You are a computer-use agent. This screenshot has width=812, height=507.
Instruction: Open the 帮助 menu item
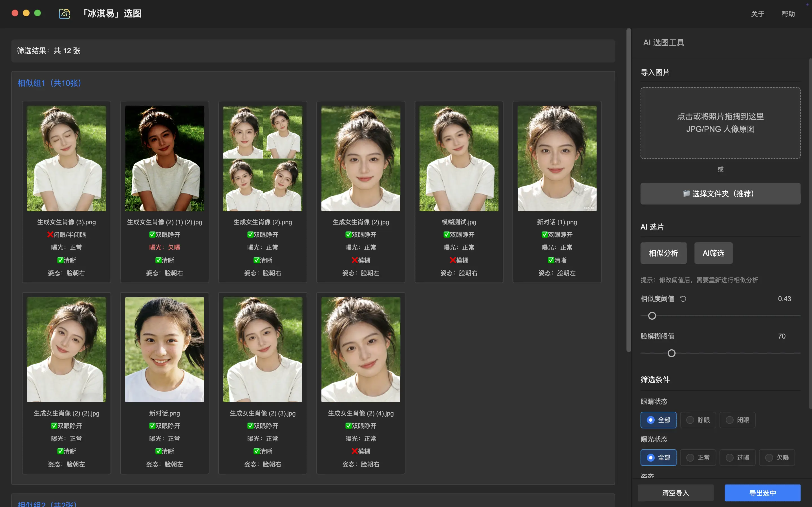click(x=788, y=14)
